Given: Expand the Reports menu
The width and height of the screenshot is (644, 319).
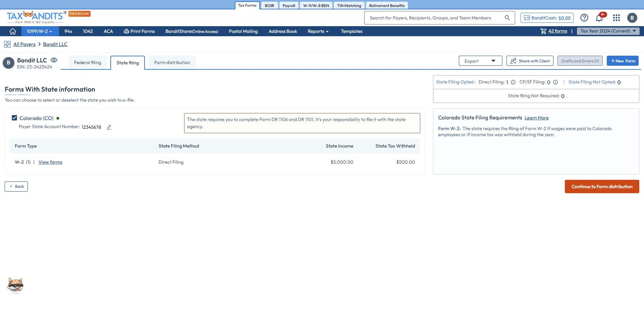Looking at the screenshot, I should pyautogui.click(x=318, y=31).
